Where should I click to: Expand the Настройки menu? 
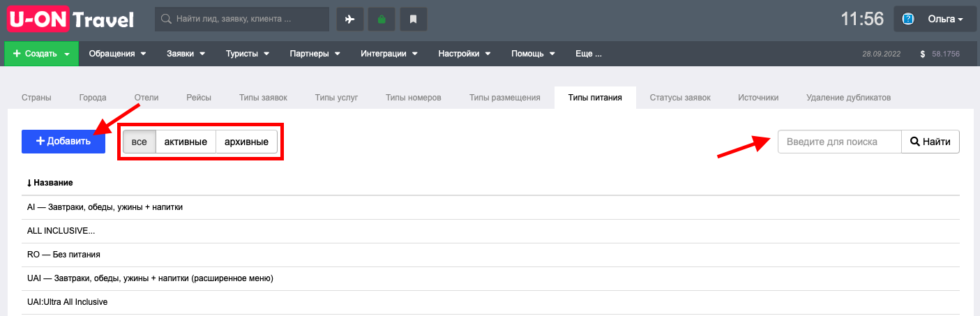click(464, 54)
